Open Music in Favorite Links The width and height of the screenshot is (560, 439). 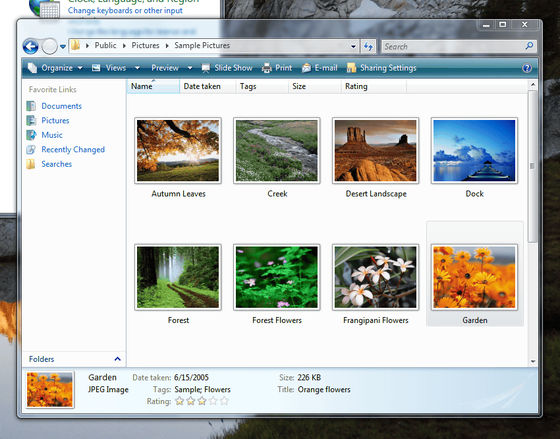[52, 135]
